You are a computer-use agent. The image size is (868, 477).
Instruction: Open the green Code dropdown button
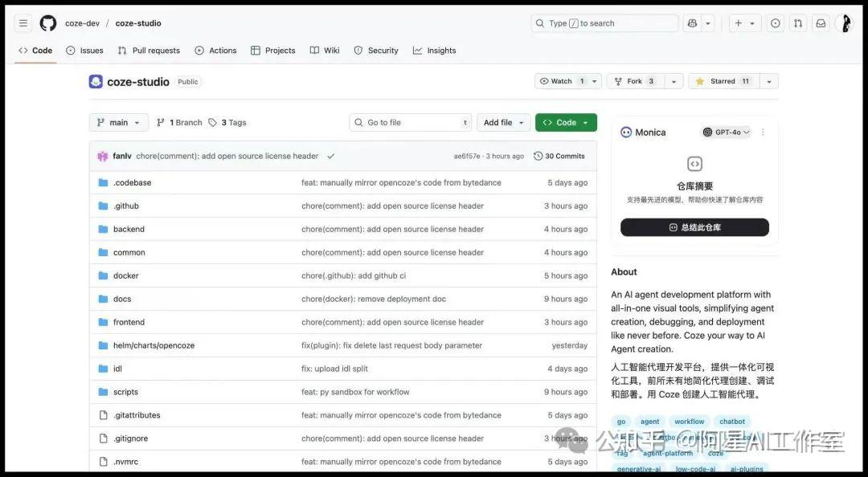pos(566,122)
